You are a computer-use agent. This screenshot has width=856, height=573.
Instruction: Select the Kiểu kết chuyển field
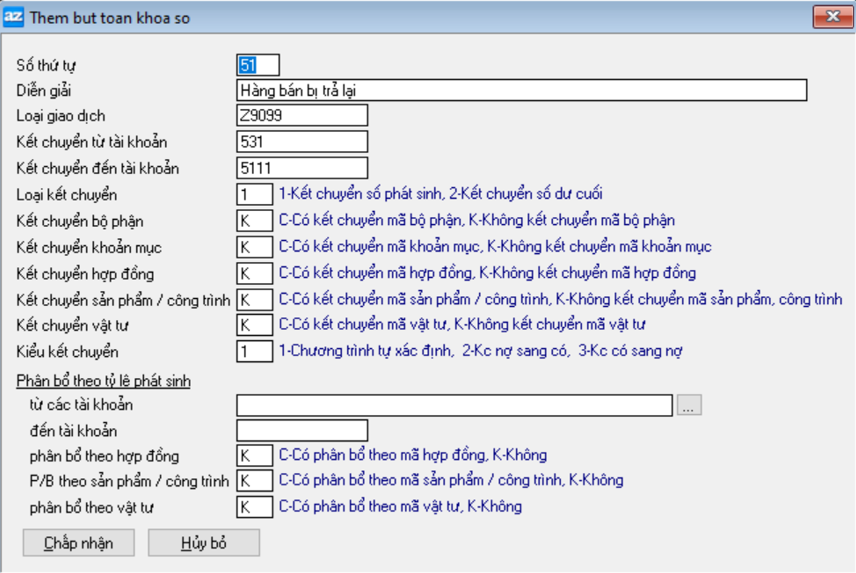(x=255, y=351)
